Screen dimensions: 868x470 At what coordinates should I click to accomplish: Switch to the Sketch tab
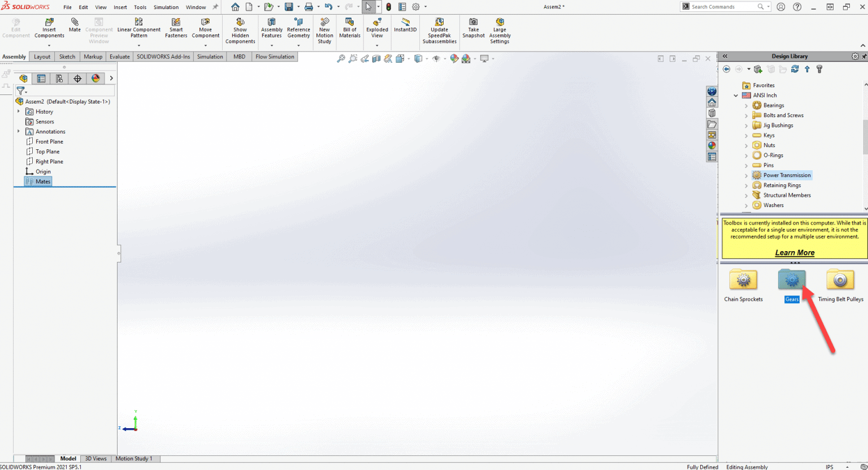point(67,57)
